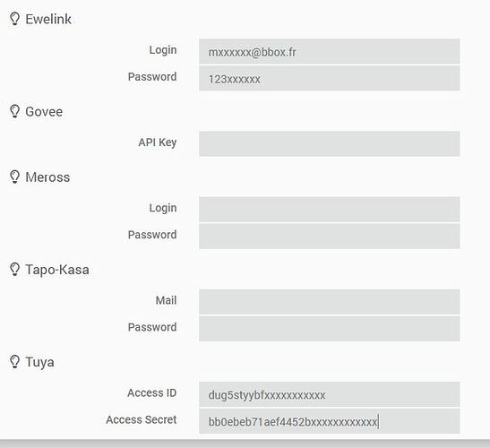Click the Meross section heading
This screenshot has height=448, width=490.
[47, 177]
